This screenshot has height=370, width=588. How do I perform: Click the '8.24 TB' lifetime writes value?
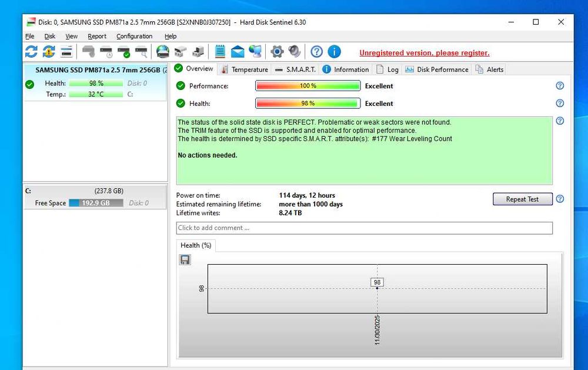click(290, 213)
